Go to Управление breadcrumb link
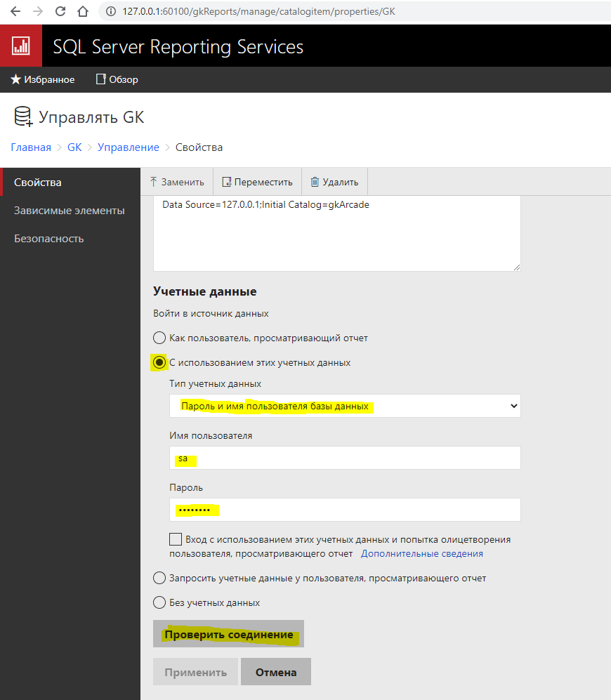The height and width of the screenshot is (700, 611). click(129, 147)
